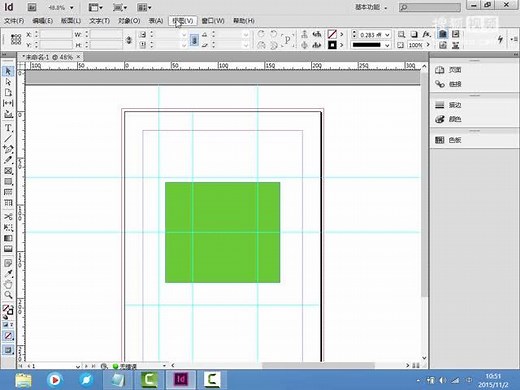Click the Go to Bridge button

pyautogui.click(x=32, y=7)
